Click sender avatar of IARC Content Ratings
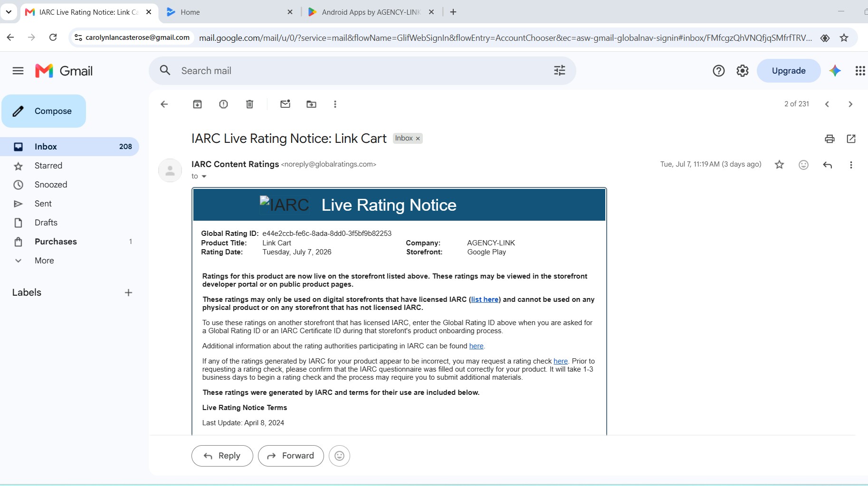This screenshot has width=868, height=486. [170, 170]
